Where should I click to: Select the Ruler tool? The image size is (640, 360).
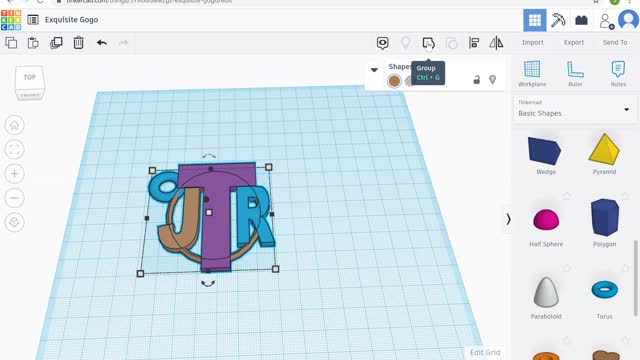point(575,73)
